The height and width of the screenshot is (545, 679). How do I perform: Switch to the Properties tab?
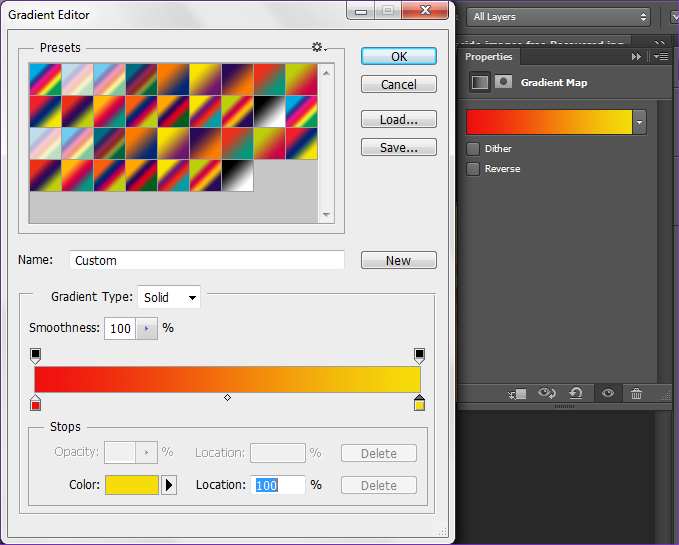point(489,57)
